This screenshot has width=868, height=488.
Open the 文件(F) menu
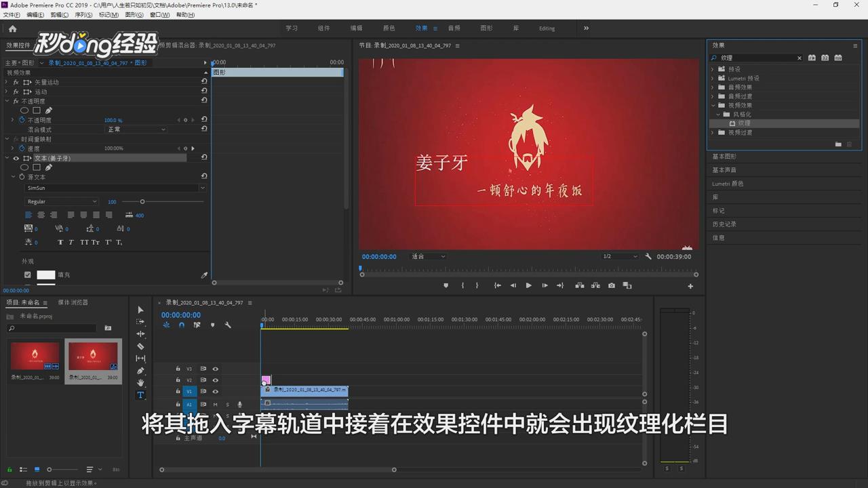click(12, 14)
